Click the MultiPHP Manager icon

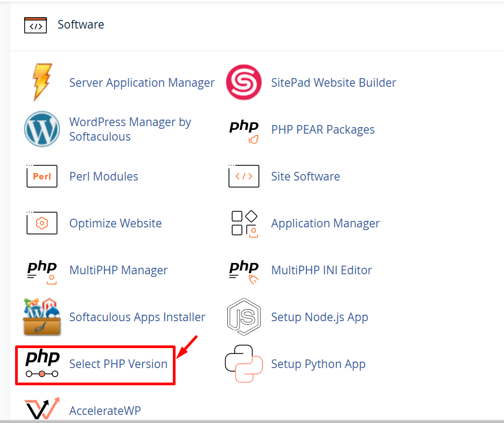click(x=42, y=271)
